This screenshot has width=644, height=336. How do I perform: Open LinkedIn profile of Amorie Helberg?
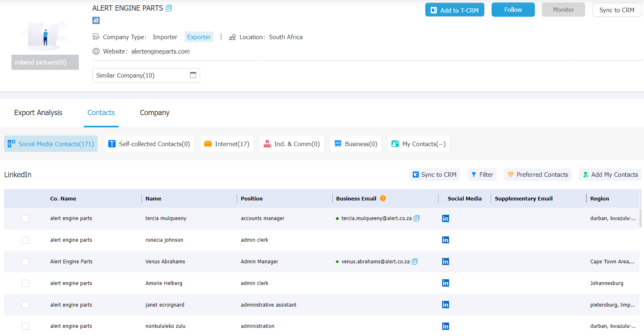pyautogui.click(x=445, y=283)
